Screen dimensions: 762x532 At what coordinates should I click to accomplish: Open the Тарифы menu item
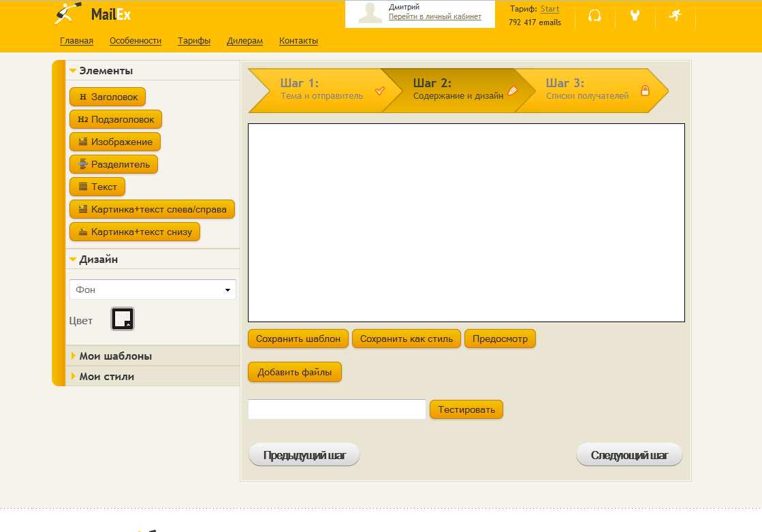[x=194, y=41]
